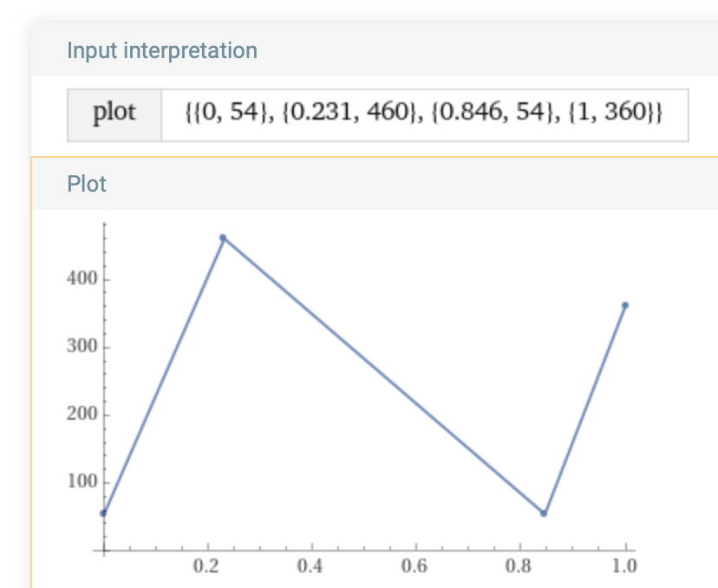This screenshot has width=718, height=588.
Task: Click the first rising line segment
Action: coord(163,376)
